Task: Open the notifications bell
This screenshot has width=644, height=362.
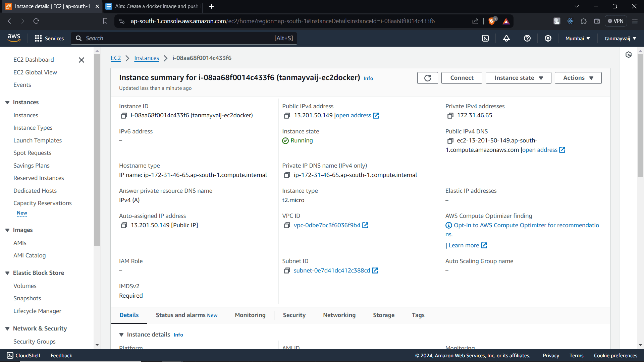Action: [506, 38]
